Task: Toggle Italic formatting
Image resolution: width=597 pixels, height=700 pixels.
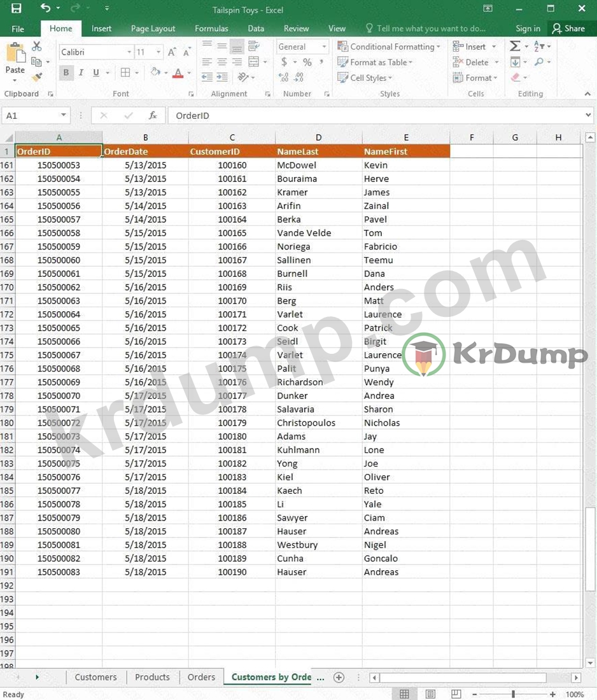Action: click(81, 73)
